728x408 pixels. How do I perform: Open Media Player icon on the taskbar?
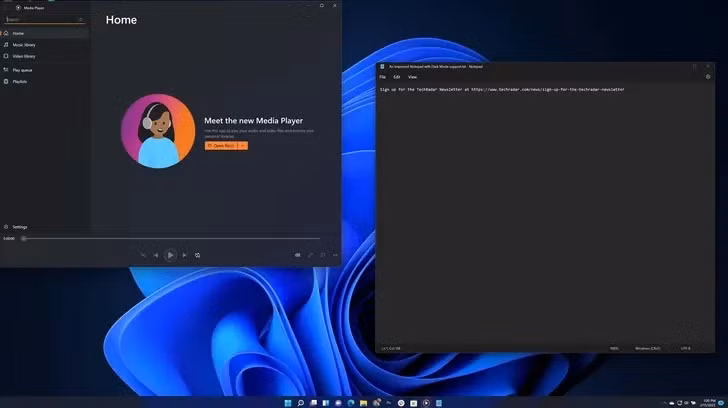pos(426,403)
